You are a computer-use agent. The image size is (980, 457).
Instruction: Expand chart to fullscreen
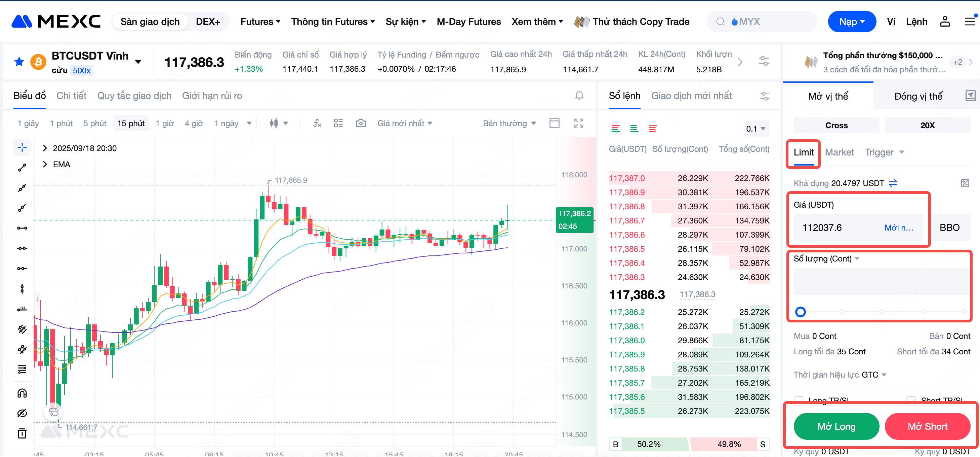578,124
